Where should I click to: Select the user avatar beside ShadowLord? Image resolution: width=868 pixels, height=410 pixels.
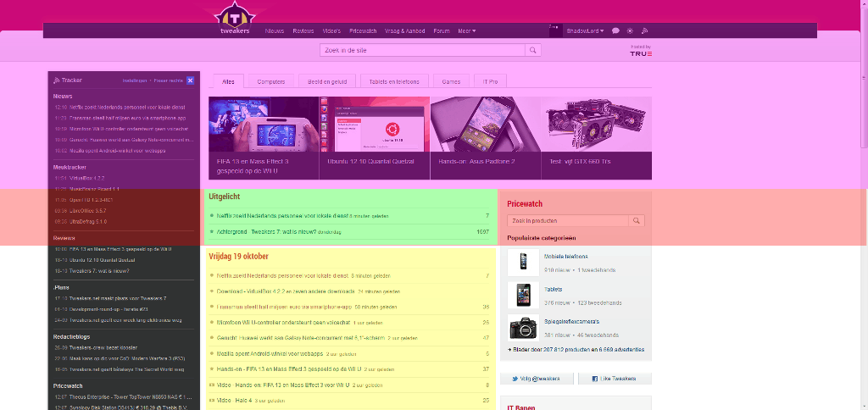click(x=556, y=31)
